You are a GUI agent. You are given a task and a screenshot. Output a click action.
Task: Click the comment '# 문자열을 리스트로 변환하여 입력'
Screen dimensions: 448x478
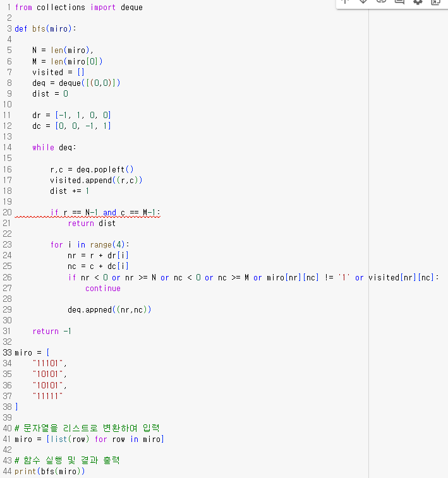[87, 428]
